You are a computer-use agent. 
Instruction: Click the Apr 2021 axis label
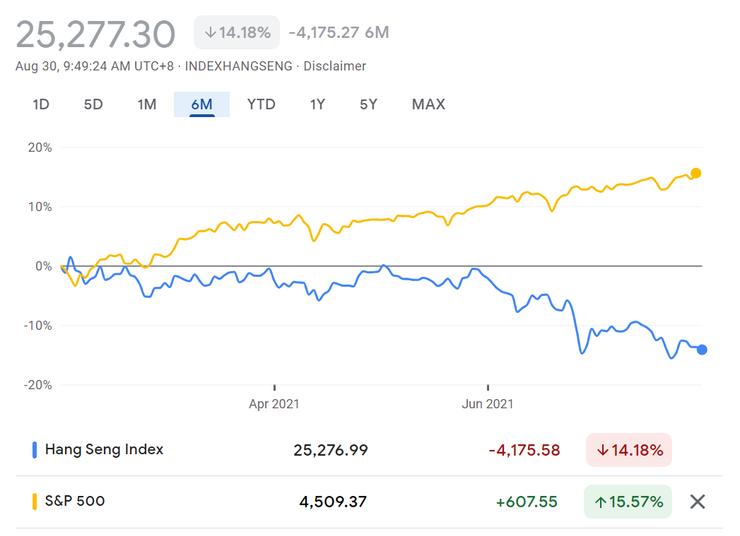point(274,404)
